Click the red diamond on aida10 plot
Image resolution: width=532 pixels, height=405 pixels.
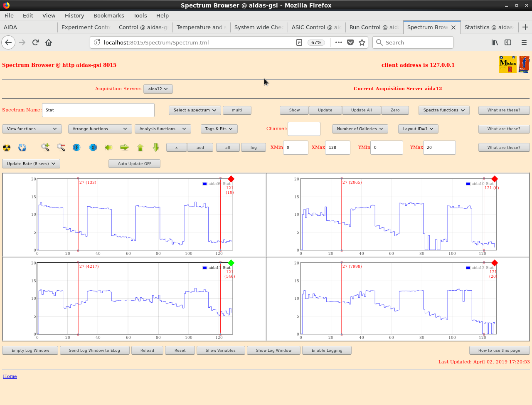tap(495, 179)
